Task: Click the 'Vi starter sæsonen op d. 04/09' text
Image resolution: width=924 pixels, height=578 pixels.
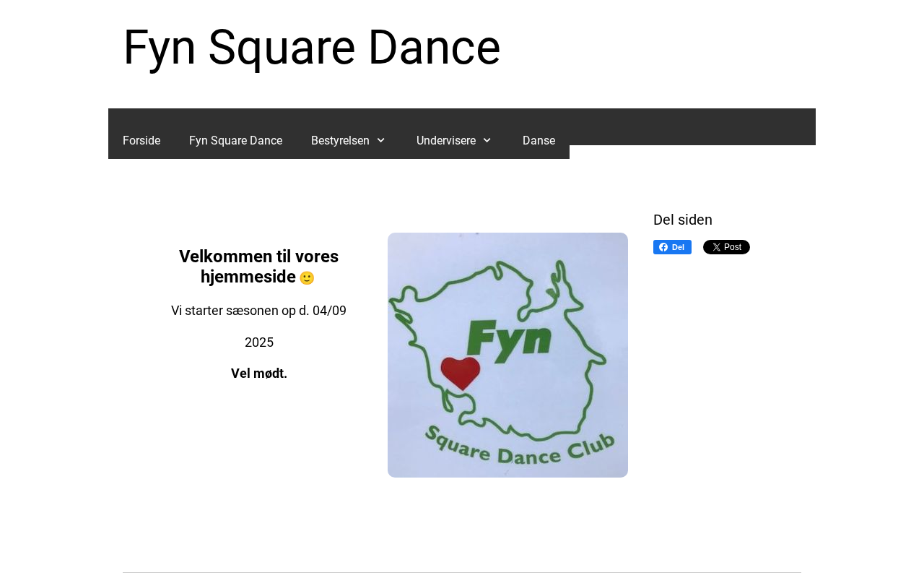Action: [258, 311]
